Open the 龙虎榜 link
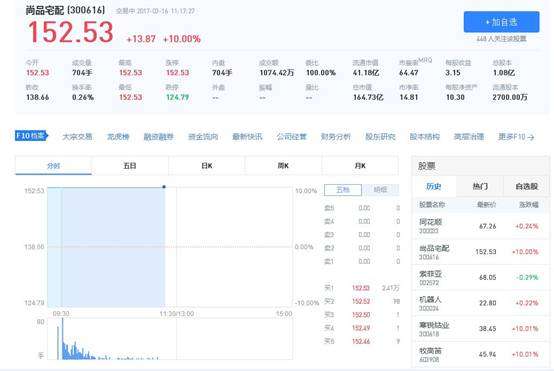 [x=118, y=137]
